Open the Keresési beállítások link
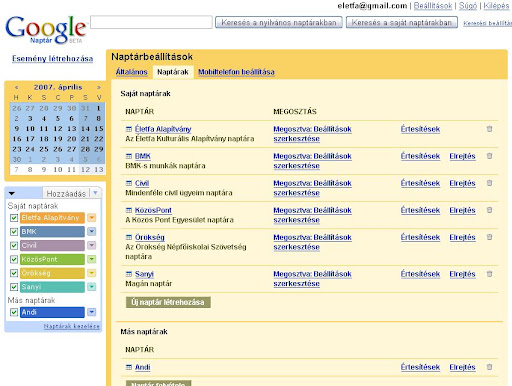 point(487,23)
